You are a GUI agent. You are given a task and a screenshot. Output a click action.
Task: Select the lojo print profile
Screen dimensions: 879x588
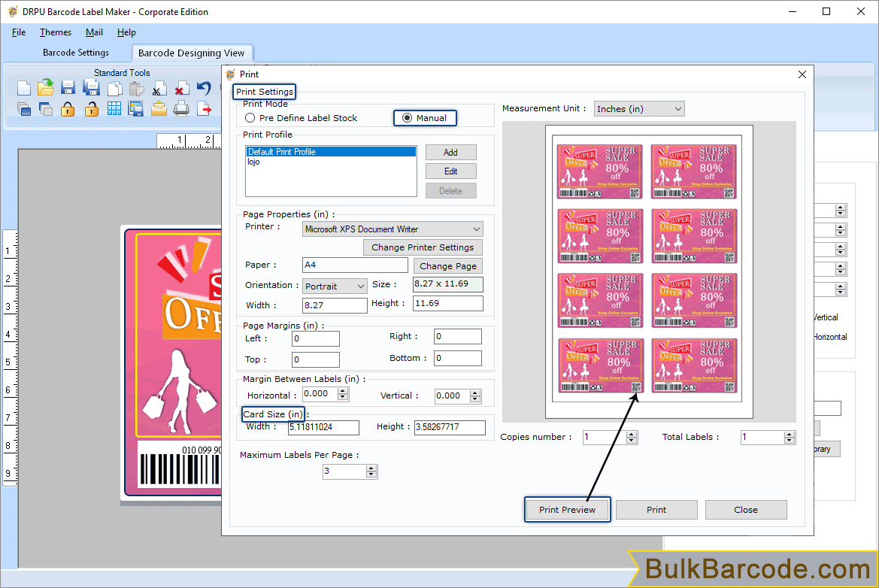coord(331,162)
